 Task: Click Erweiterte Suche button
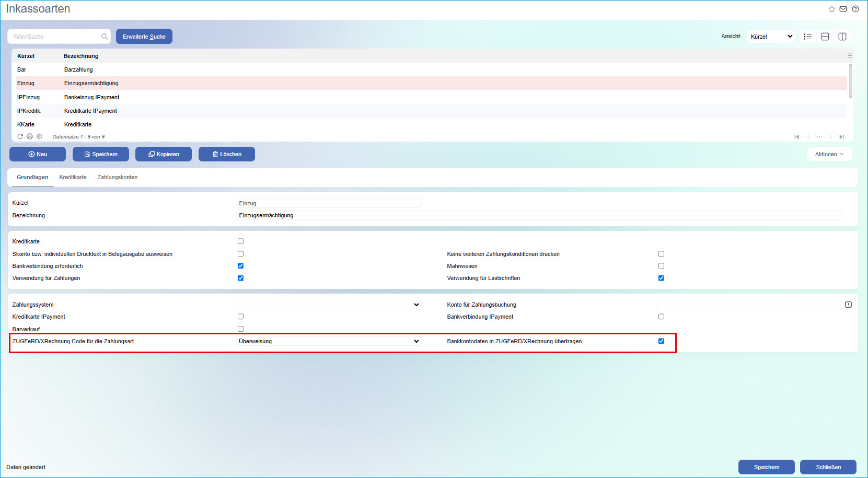[x=144, y=37]
